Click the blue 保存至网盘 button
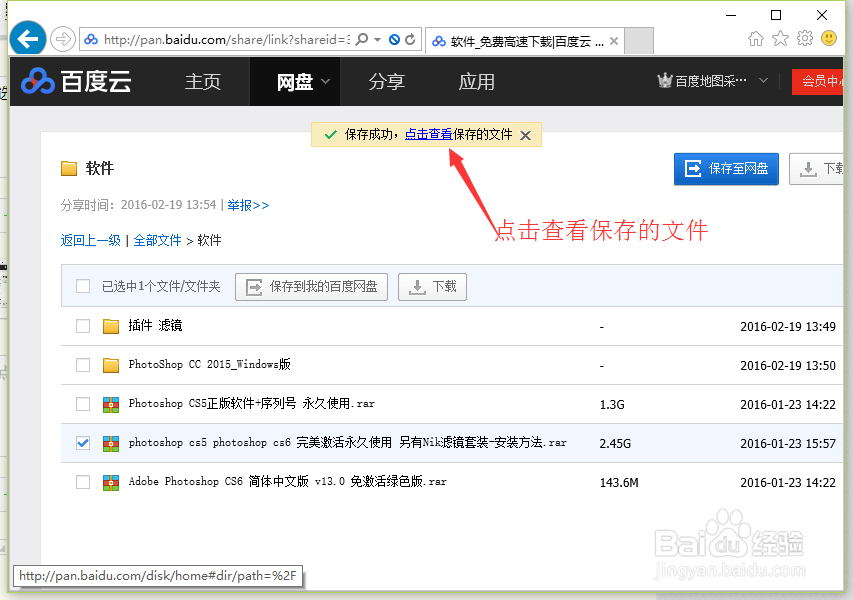The width and height of the screenshot is (853, 600). pyautogui.click(x=726, y=169)
